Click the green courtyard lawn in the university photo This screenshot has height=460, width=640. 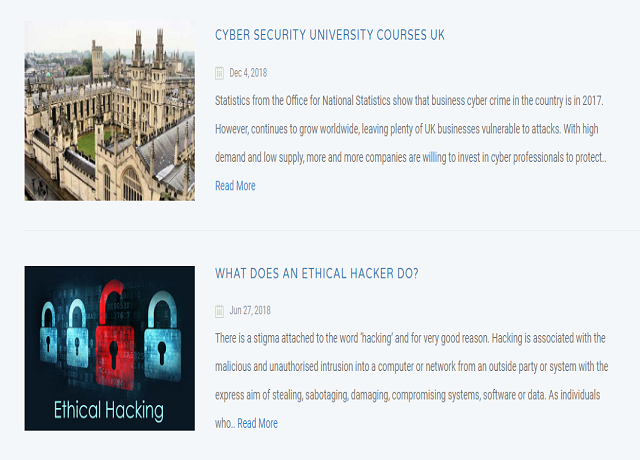coord(92,143)
